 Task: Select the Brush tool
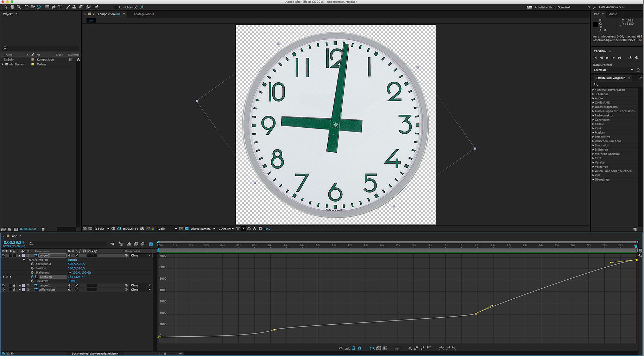click(x=68, y=7)
